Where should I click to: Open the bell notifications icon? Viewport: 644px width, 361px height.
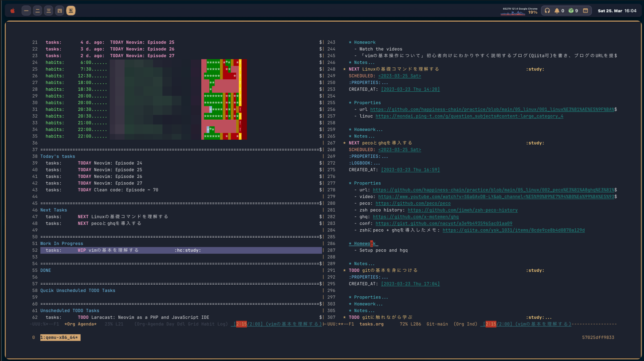click(557, 11)
